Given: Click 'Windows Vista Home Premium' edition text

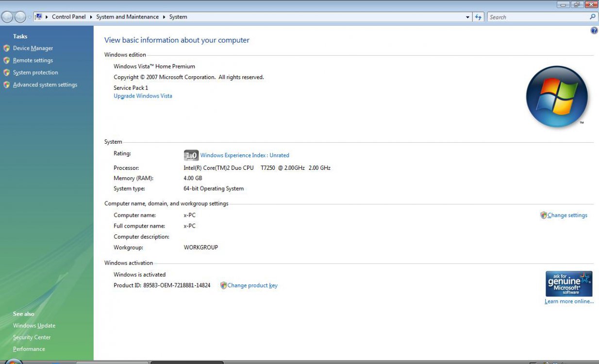Looking at the screenshot, I should 154,66.
